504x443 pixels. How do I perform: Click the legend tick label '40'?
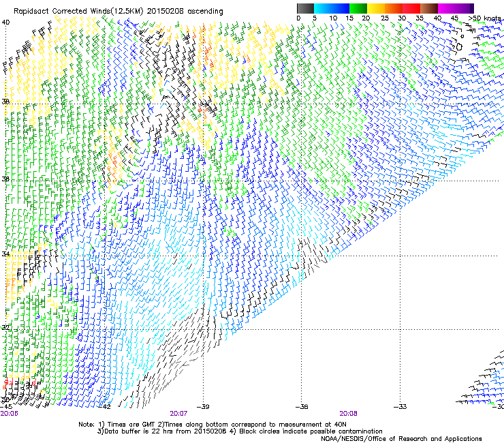pyautogui.click(x=437, y=18)
